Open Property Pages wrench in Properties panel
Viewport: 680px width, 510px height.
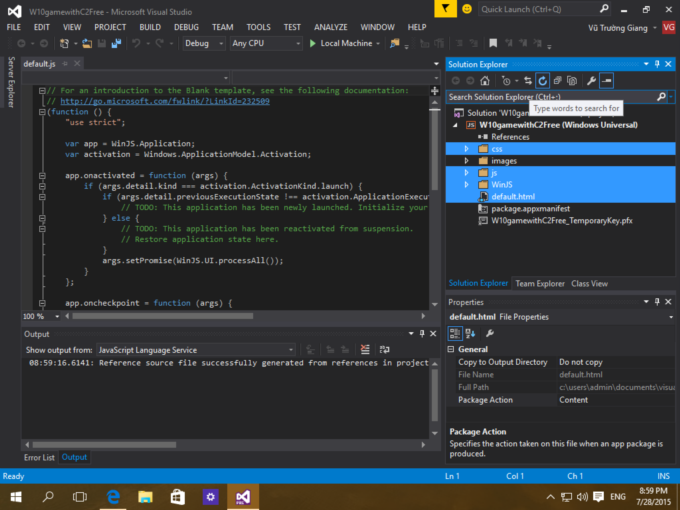point(490,333)
